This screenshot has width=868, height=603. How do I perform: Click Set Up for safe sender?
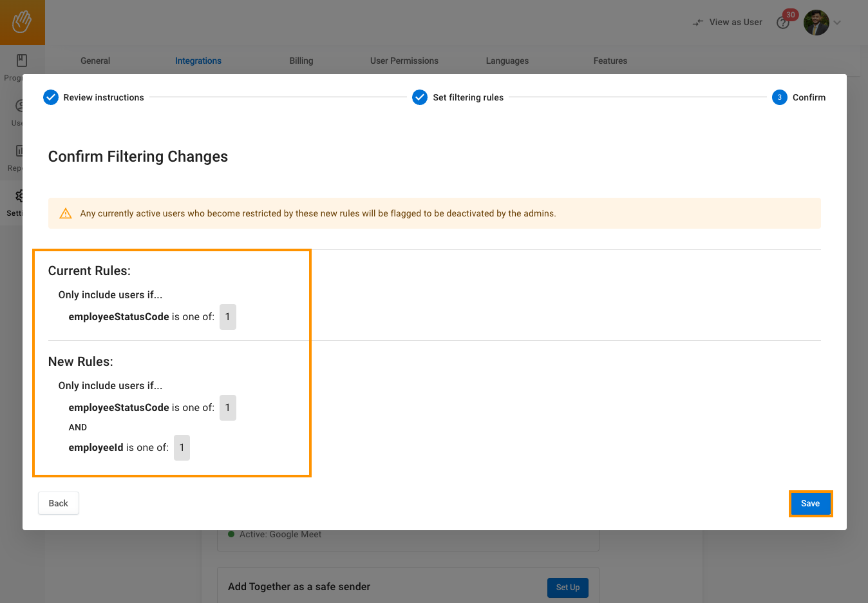pos(567,588)
